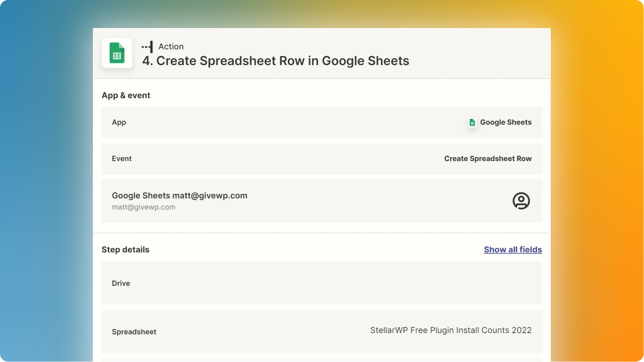Click 'StellarWP Free Plugin Install Counts 2022' value
Viewport: 644px width, 362px height.
[451, 330]
